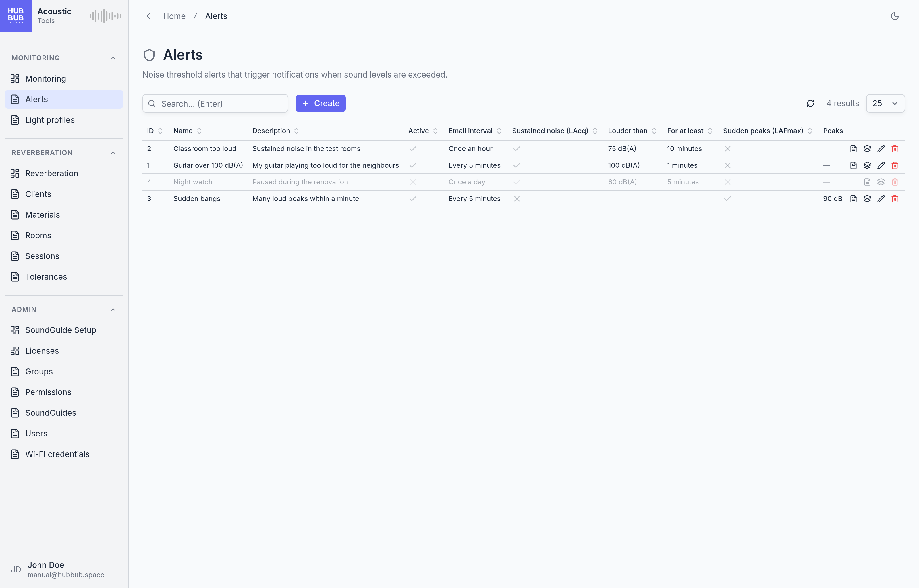View document icon for Sudden bangs row
Viewport: 919px width, 588px height.
click(853, 199)
